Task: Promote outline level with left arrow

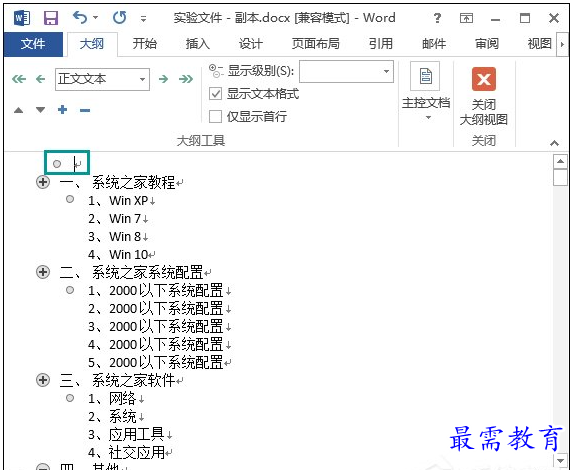Action: tap(40, 79)
